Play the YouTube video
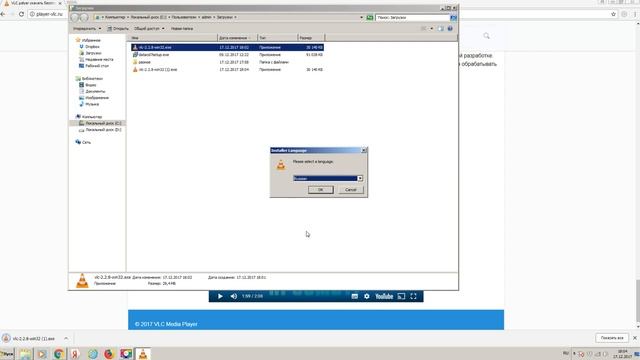The height and width of the screenshot is (360, 640). coord(220,296)
